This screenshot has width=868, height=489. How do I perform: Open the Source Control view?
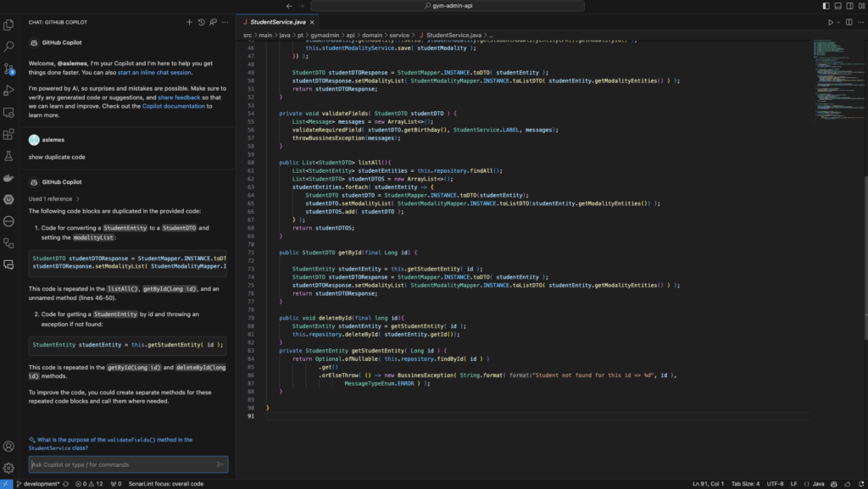click(x=8, y=69)
